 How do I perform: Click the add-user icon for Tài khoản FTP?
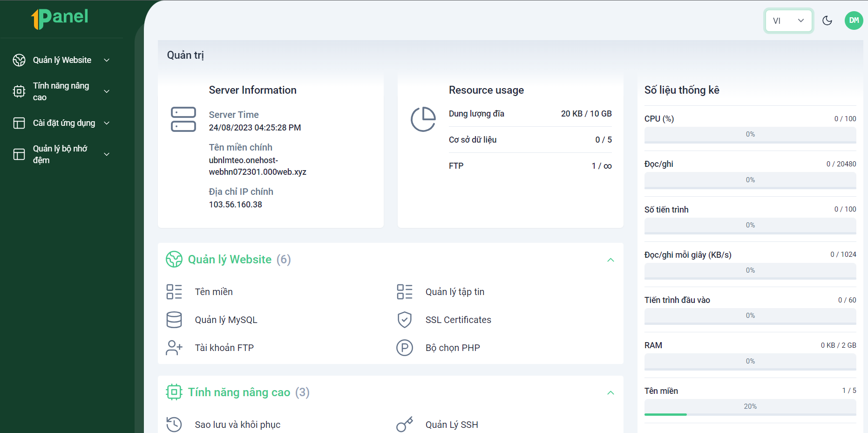(174, 348)
